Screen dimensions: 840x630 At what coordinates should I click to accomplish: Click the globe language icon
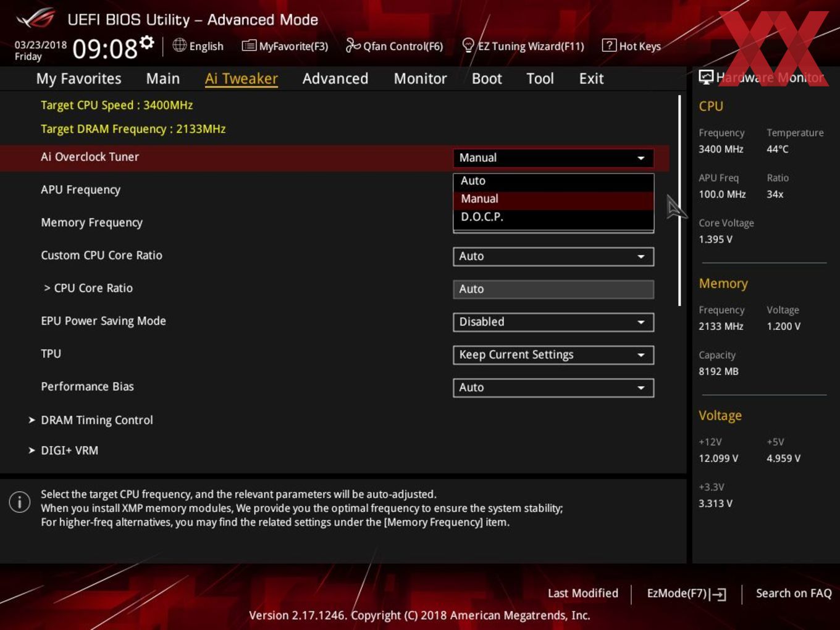[x=179, y=45]
